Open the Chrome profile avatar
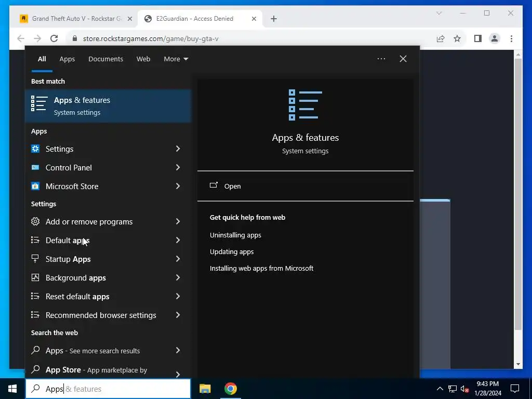Viewport: 532px width, 399px height. (495, 38)
